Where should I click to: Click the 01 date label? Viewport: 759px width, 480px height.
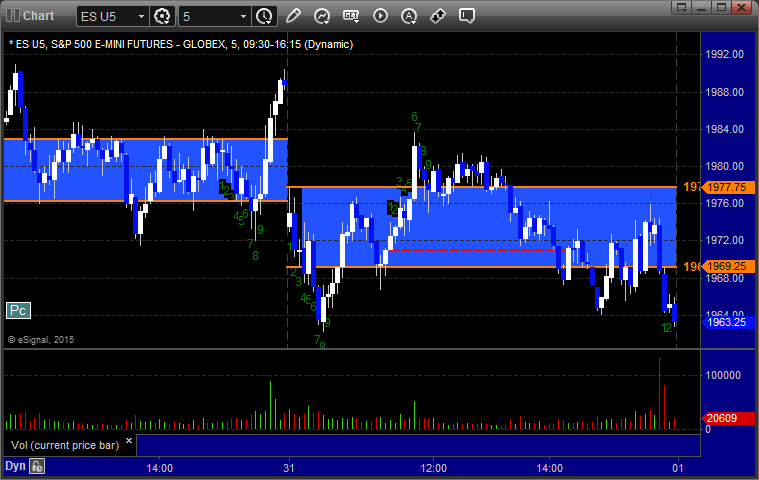coord(678,468)
